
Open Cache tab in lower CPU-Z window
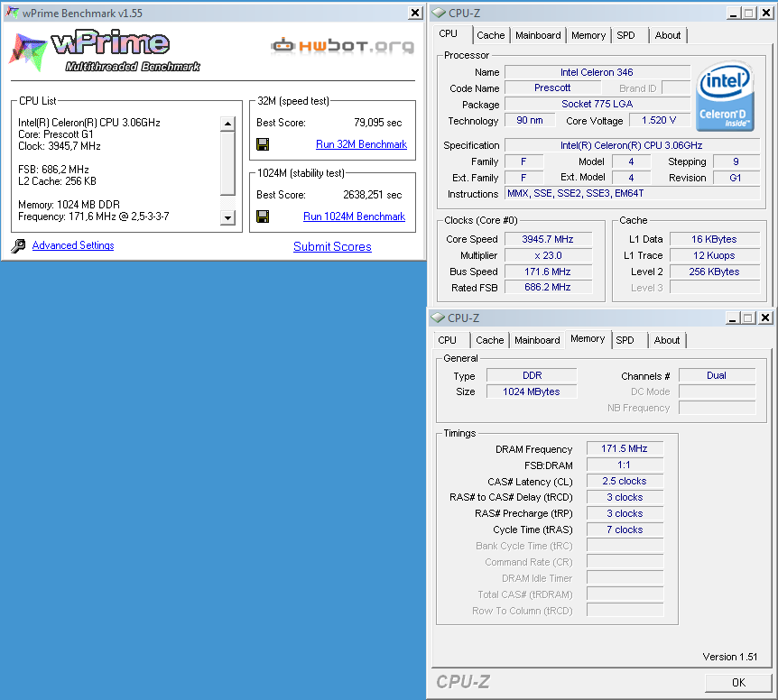coord(489,340)
